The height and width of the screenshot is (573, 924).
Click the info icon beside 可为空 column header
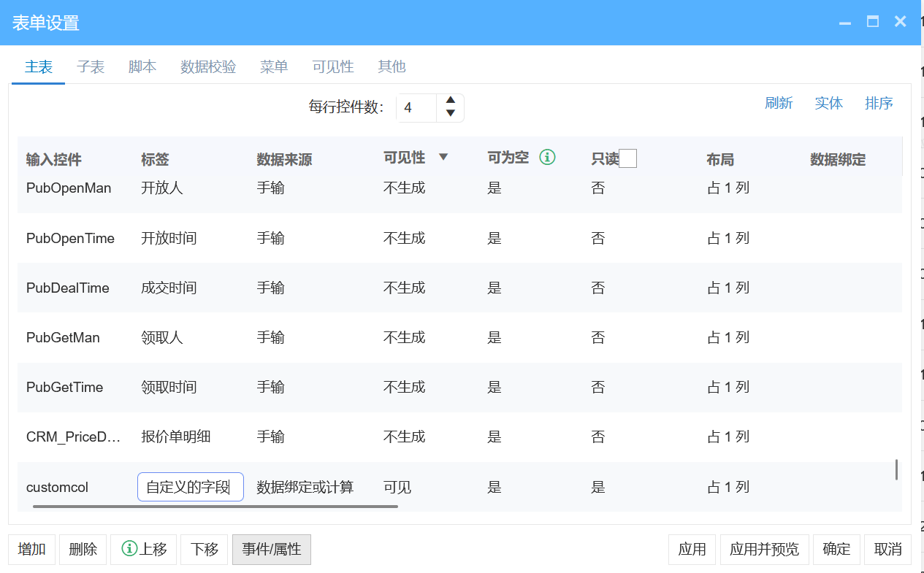(x=548, y=157)
